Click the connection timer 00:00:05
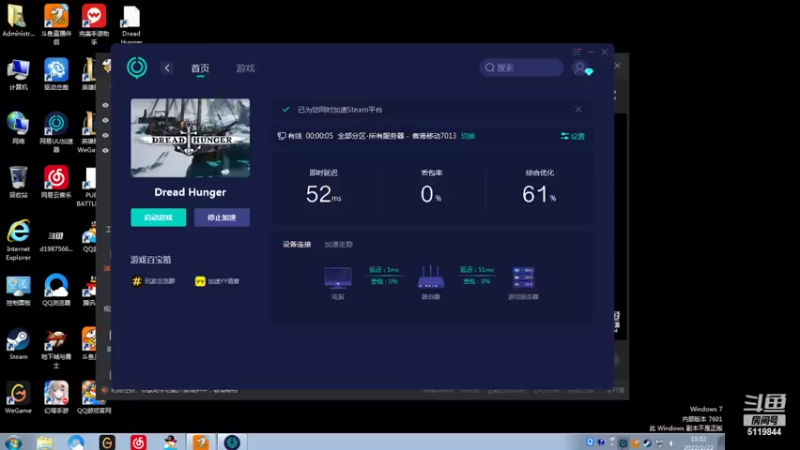Image resolution: width=800 pixels, height=450 pixels. click(x=319, y=136)
